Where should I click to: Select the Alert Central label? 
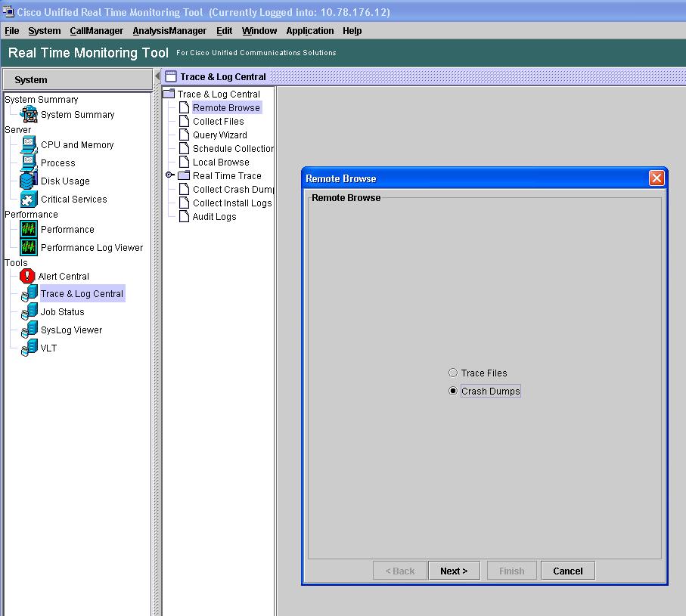pos(64,277)
